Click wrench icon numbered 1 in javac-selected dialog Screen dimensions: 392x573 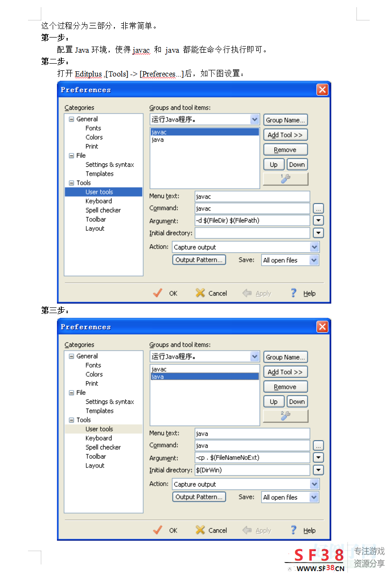pyautogui.click(x=286, y=179)
